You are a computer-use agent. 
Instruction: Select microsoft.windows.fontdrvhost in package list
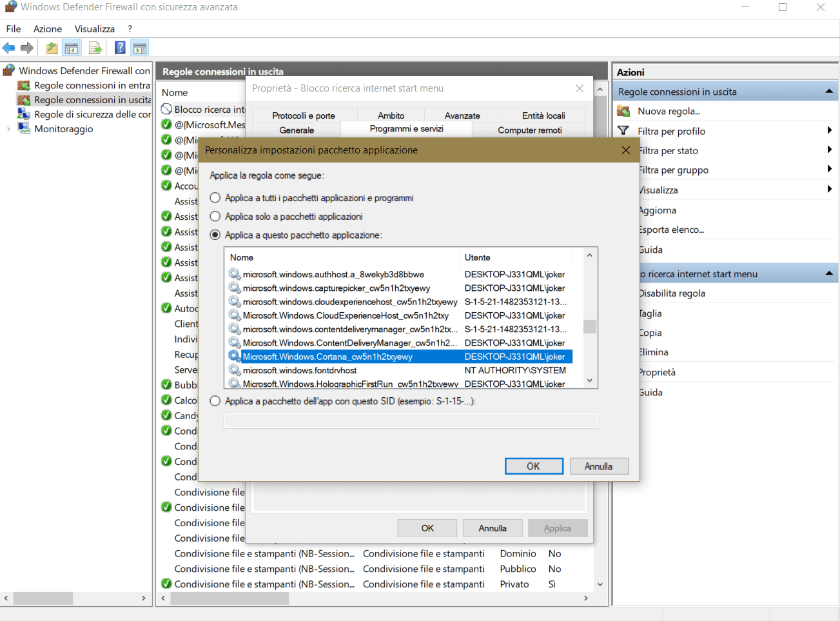point(300,371)
